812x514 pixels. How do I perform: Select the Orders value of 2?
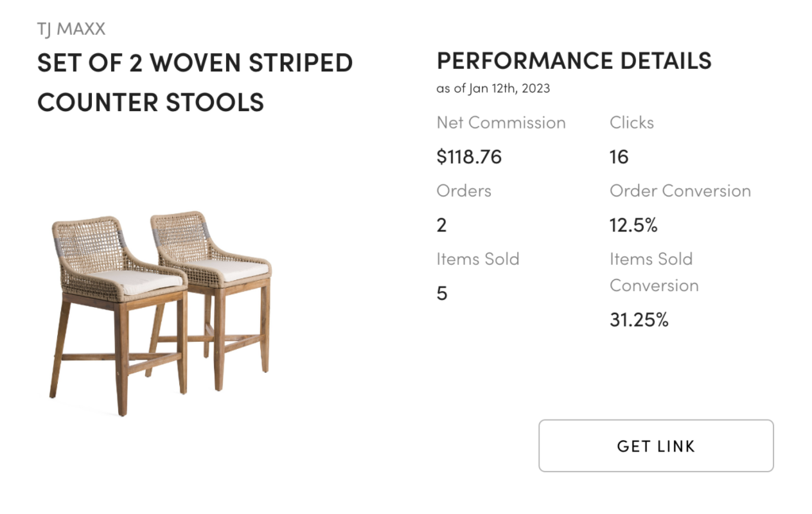(441, 225)
